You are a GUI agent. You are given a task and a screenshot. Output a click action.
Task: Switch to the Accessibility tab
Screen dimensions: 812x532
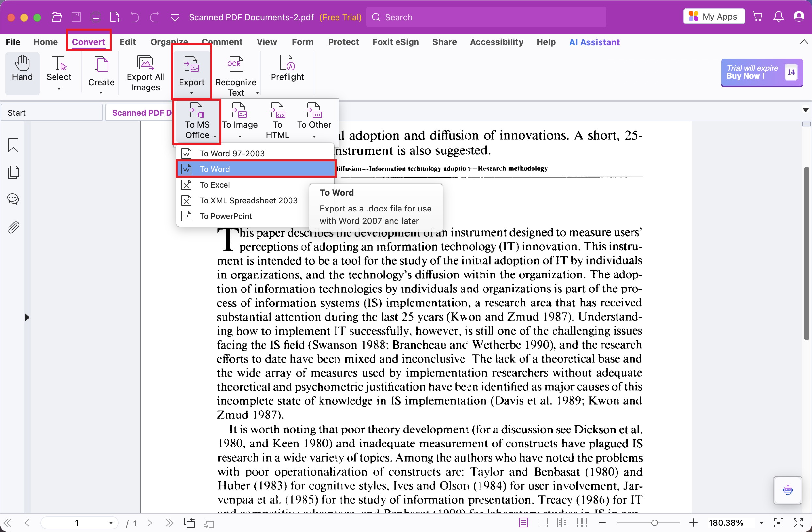496,42
